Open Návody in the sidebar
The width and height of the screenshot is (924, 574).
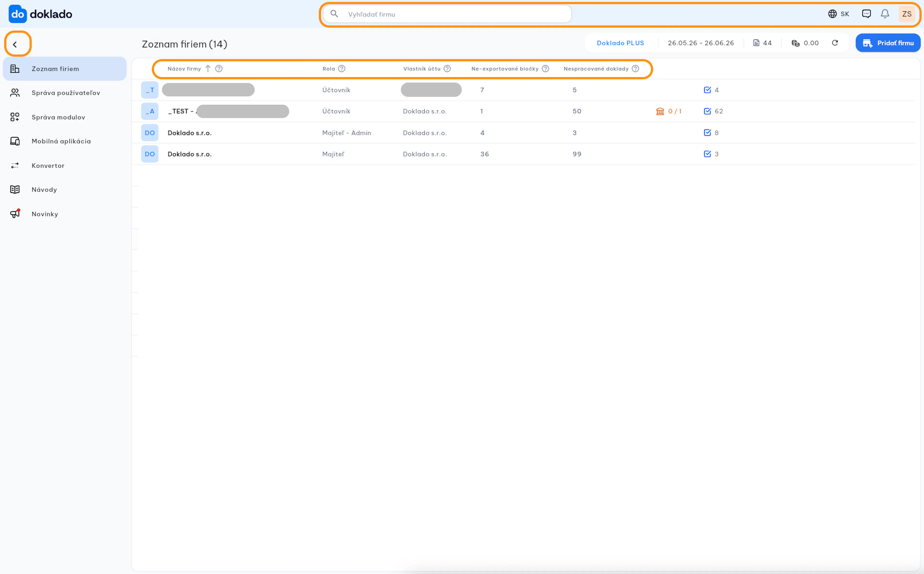pos(64,189)
